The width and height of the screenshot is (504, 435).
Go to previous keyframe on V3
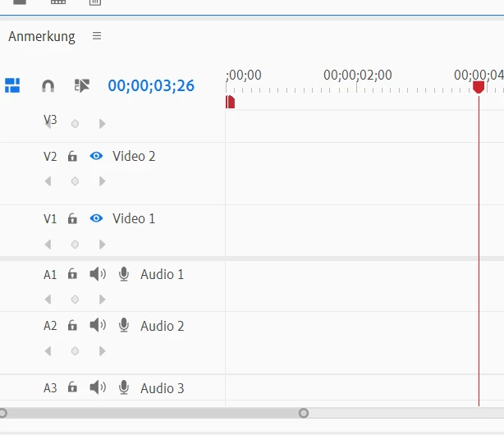48,124
